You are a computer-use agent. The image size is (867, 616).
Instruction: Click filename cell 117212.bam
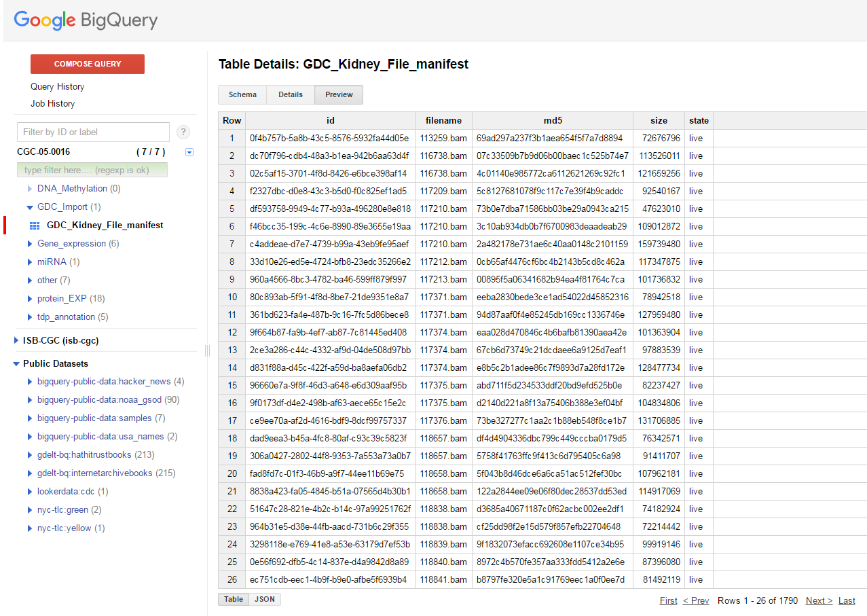tap(443, 262)
